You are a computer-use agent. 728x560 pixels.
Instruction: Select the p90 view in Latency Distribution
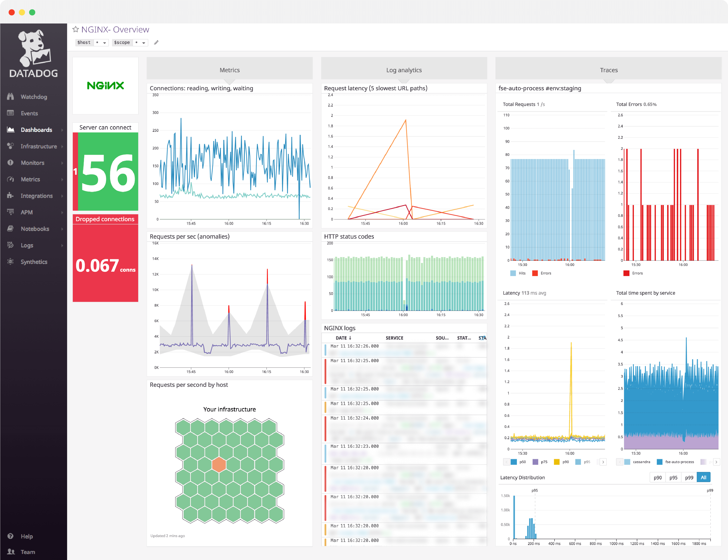pyautogui.click(x=658, y=477)
